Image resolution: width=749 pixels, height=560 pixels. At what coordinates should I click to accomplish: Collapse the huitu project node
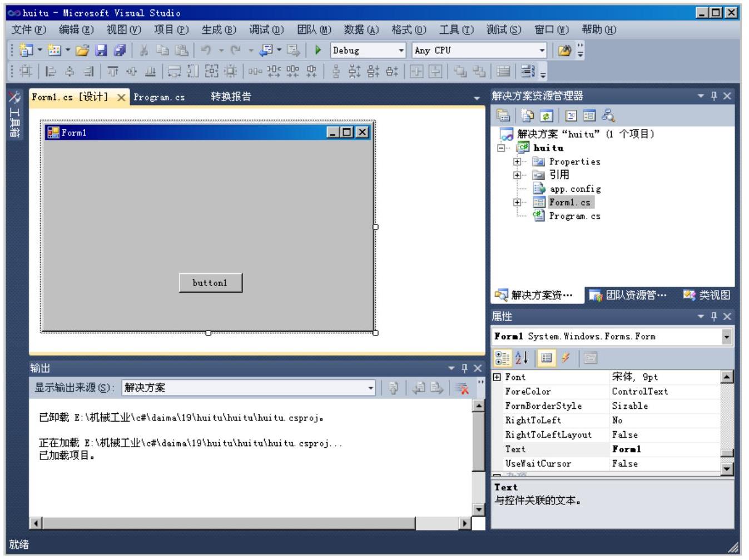click(501, 148)
